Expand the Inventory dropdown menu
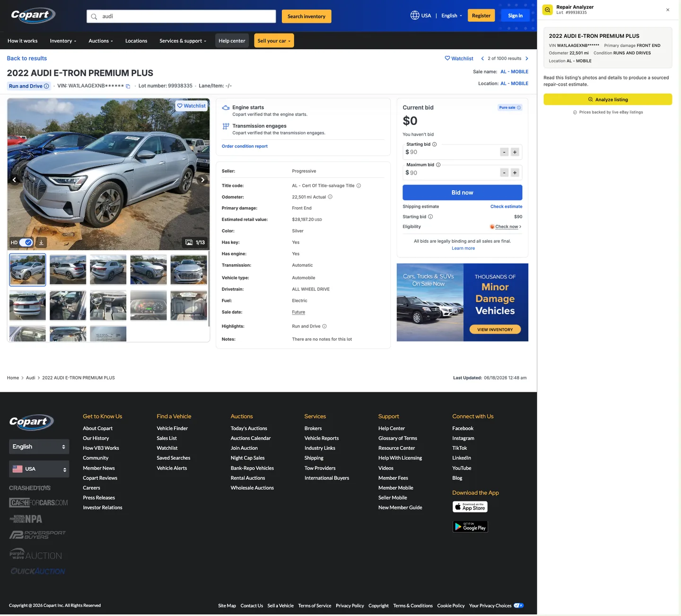Image resolution: width=681 pixels, height=616 pixels. (x=63, y=41)
